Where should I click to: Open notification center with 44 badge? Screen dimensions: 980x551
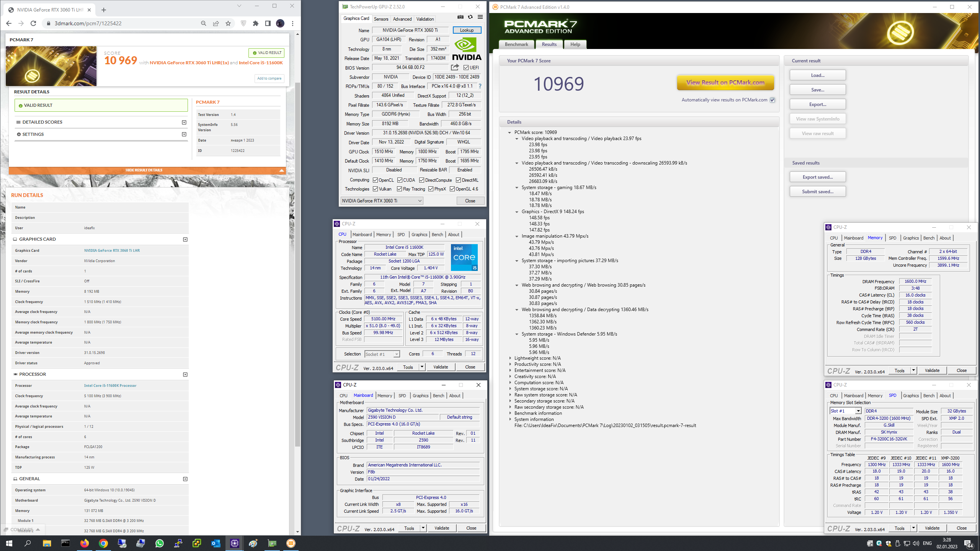[x=969, y=544]
